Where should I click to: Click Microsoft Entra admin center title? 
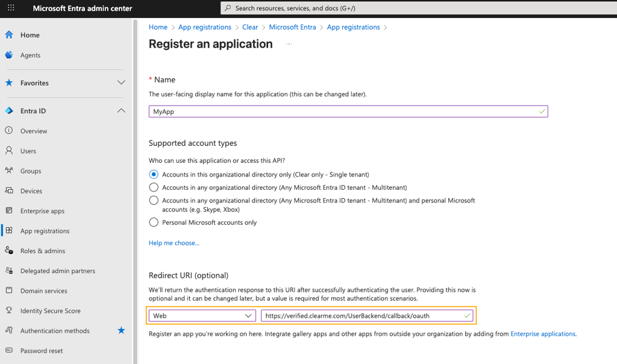tap(82, 8)
